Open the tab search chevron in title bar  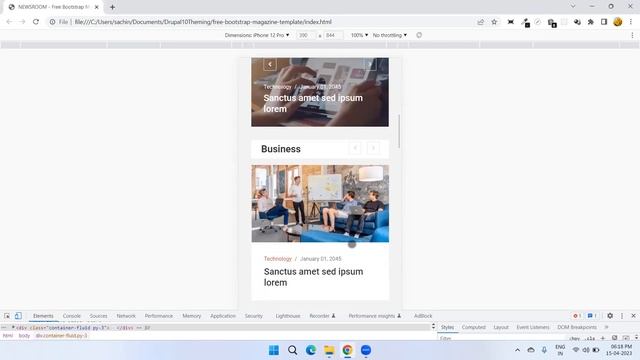[573, 7]
